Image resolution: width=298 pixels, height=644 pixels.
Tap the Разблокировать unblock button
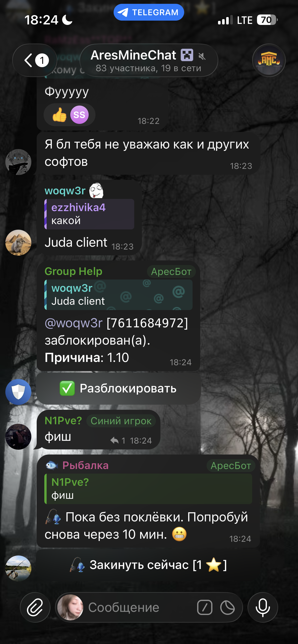[x=118, y=388]
